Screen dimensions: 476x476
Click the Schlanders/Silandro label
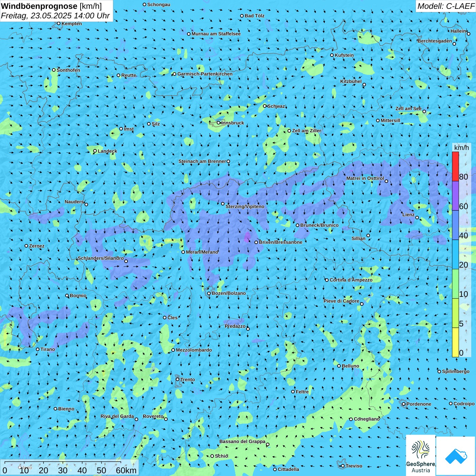click(101, 258)
